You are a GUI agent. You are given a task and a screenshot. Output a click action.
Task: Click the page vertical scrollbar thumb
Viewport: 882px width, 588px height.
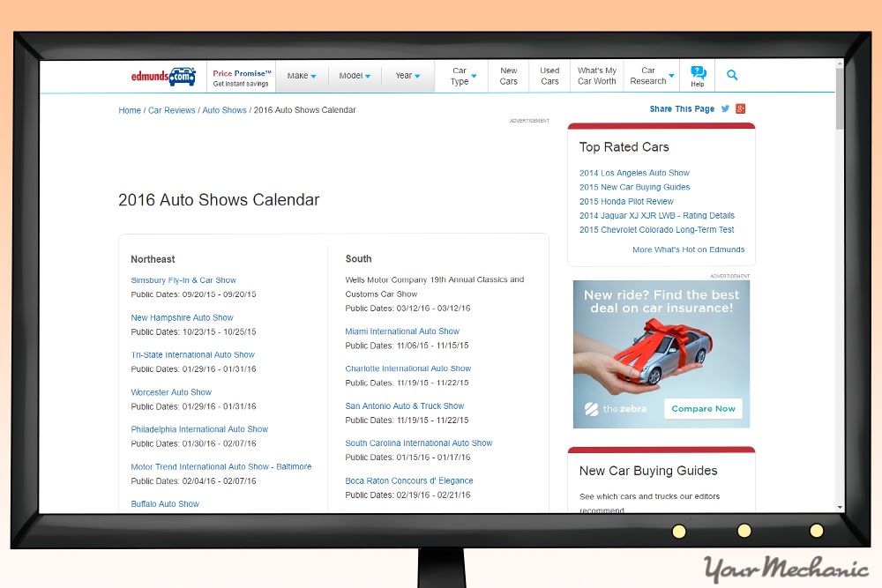(x=840, y=100)
